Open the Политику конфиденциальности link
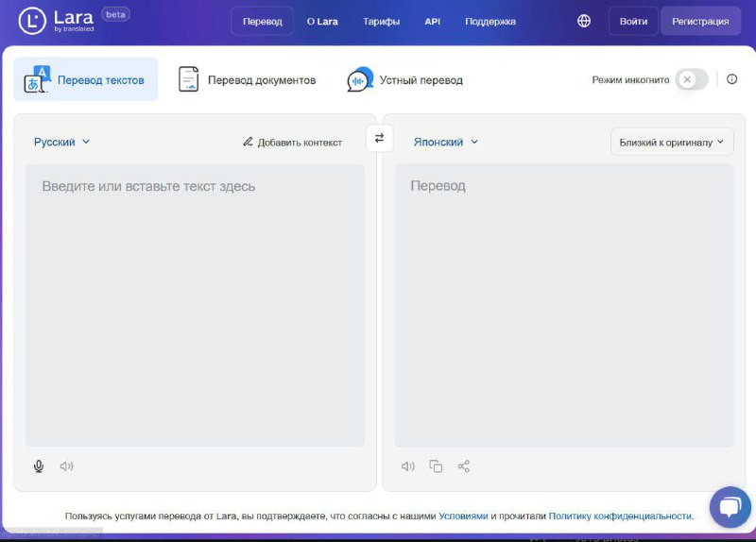This screenshot has height=542, width=756. click(620, 516)
